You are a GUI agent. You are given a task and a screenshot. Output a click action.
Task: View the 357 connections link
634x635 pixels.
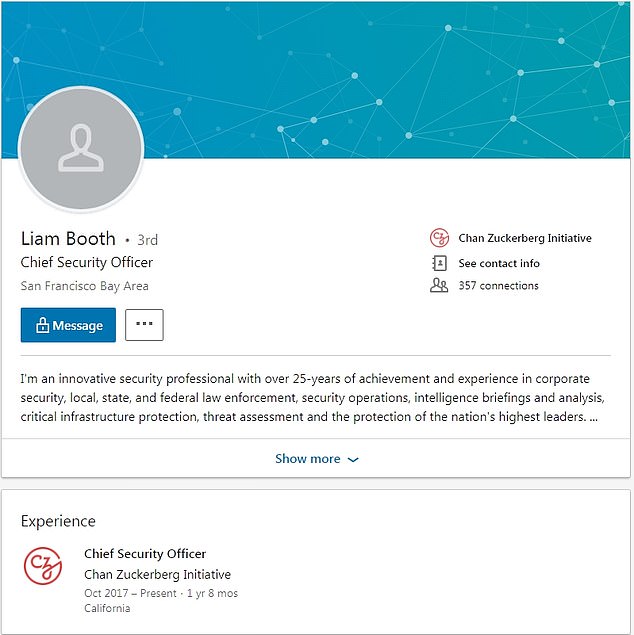click(x=498, y=286)
